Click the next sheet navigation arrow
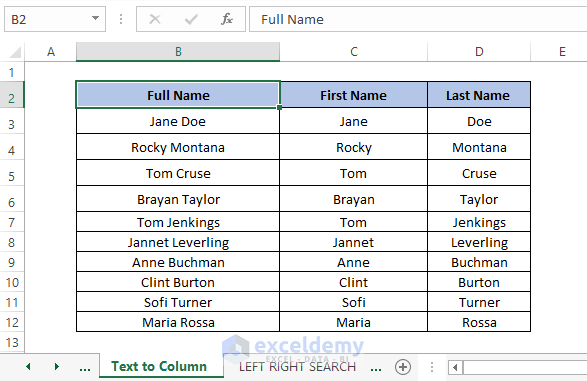587x381 pixels. pyautogui.click(x=57, y=366)
